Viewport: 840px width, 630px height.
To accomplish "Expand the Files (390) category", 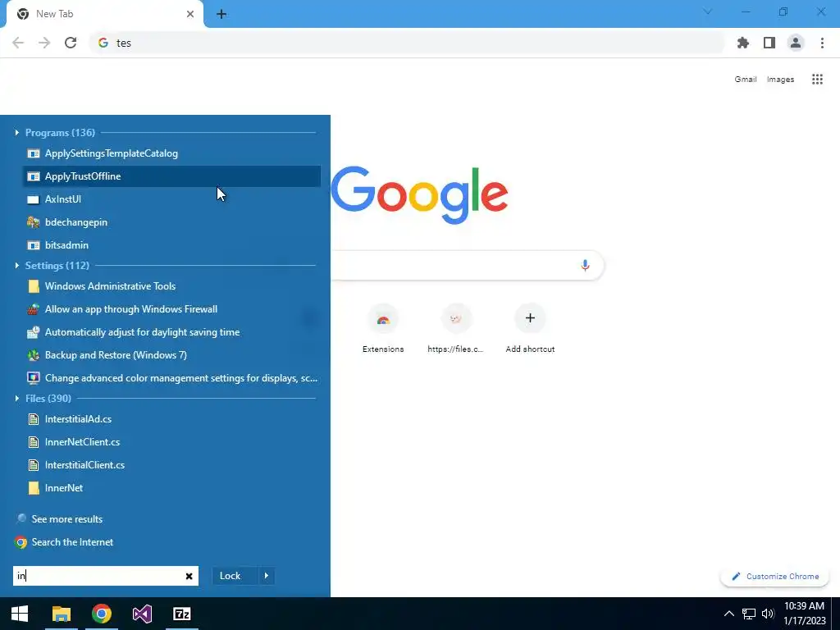I will [x=16, y=398].
